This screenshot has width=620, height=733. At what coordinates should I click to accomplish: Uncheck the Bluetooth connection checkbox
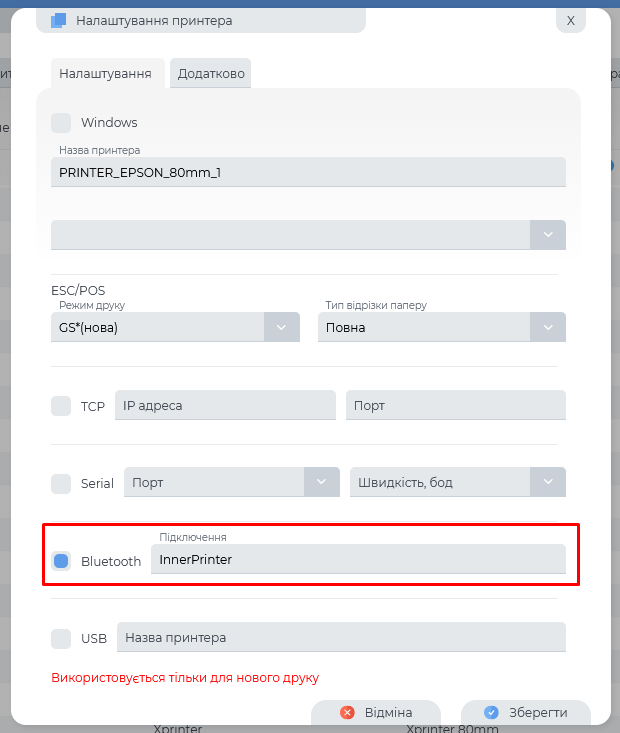tap(61, 561)
